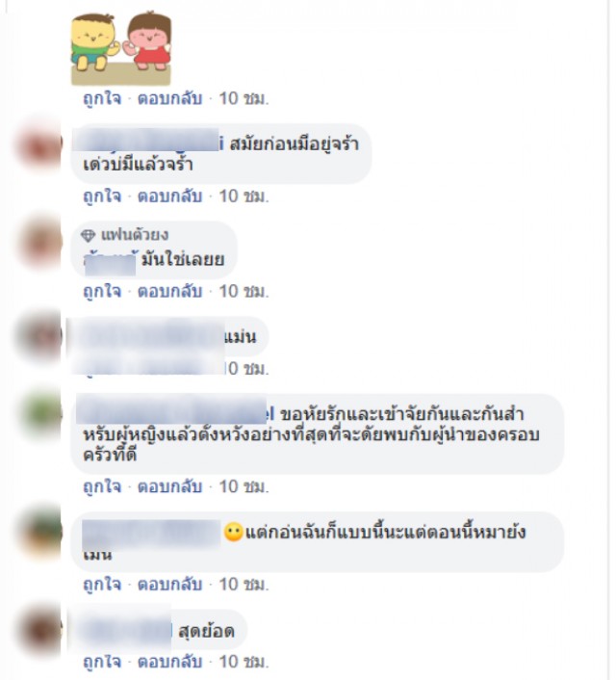This screenshot has height=680, width=616.
Task: Open avatar beside ขอหัยรักและเข้าจัยกัน comment
Action: [41, 412]
